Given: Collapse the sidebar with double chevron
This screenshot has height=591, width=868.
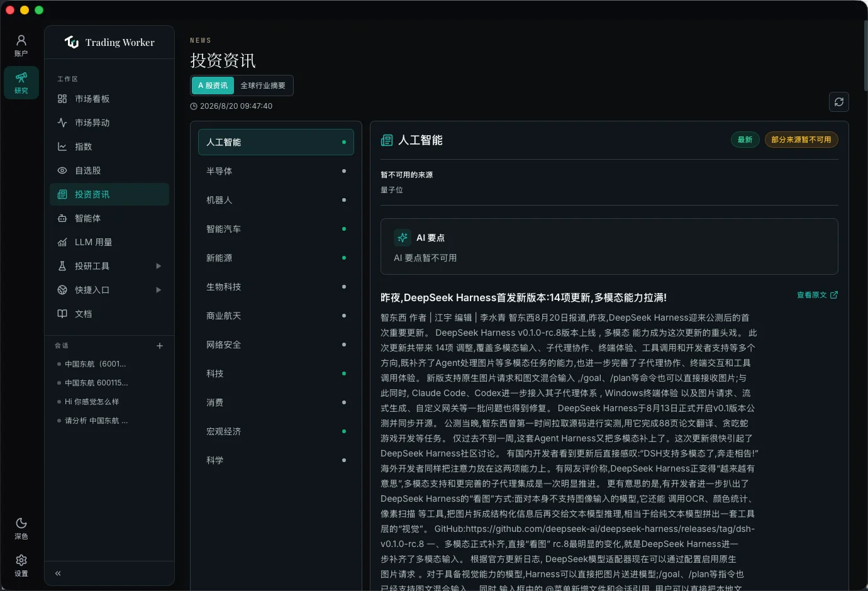Looking at the screenshot, I should (x=58, y=573).
